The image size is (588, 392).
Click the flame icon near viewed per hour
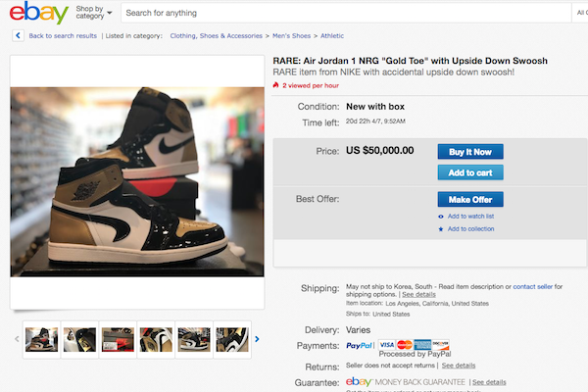(x=276, y=86)
